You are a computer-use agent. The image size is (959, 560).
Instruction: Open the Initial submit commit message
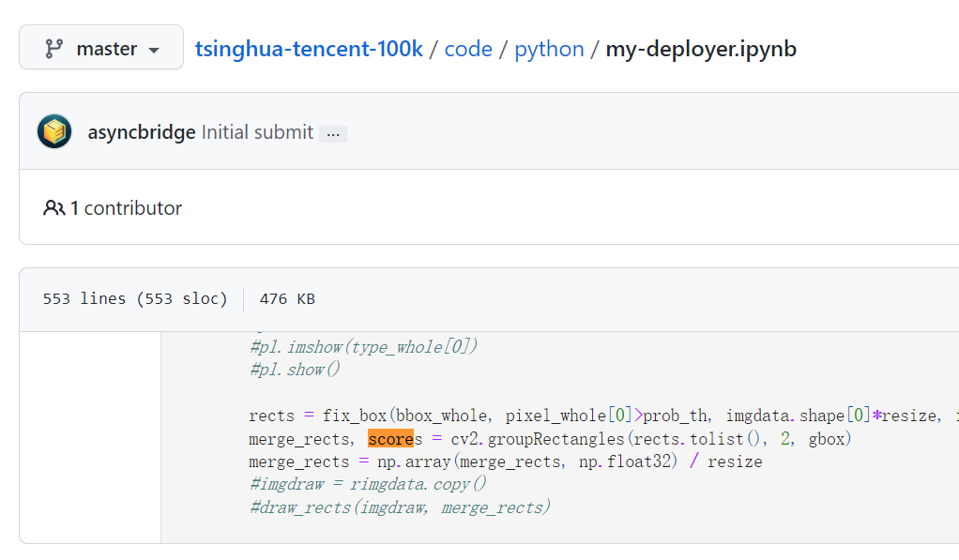[257, 132]
